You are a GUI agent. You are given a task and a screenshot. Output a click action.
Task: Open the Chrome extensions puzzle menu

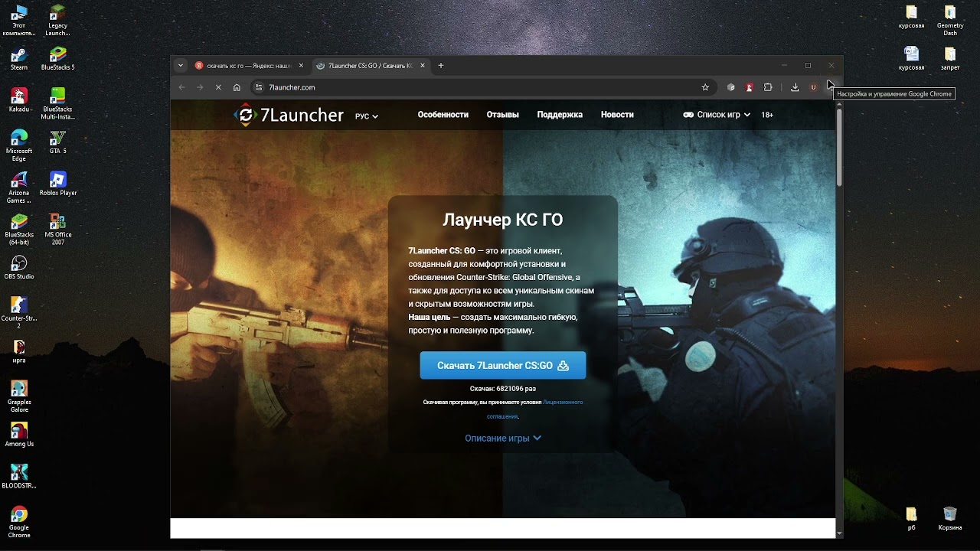tap(768, 87)
